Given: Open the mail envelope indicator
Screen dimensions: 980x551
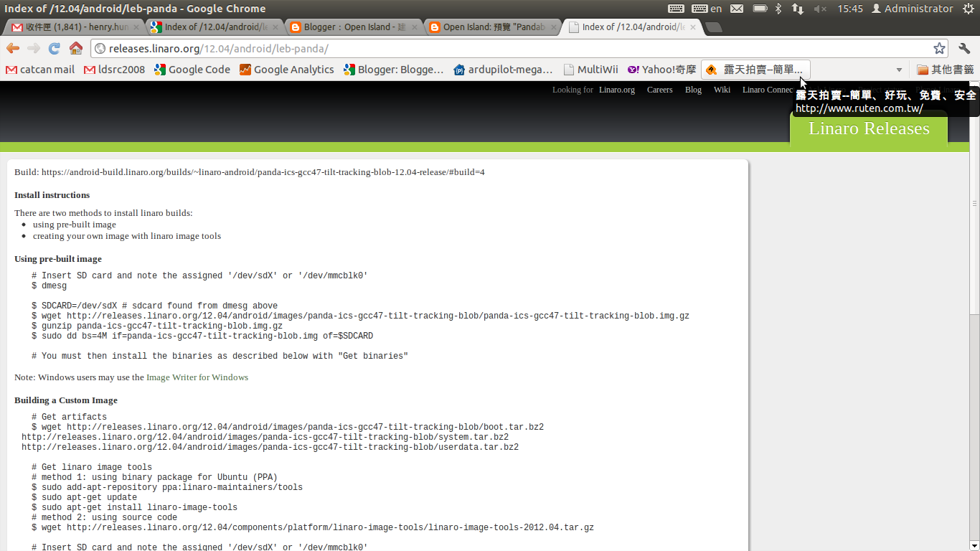Looking at the screenshot, I should click(x=737, y=9).
